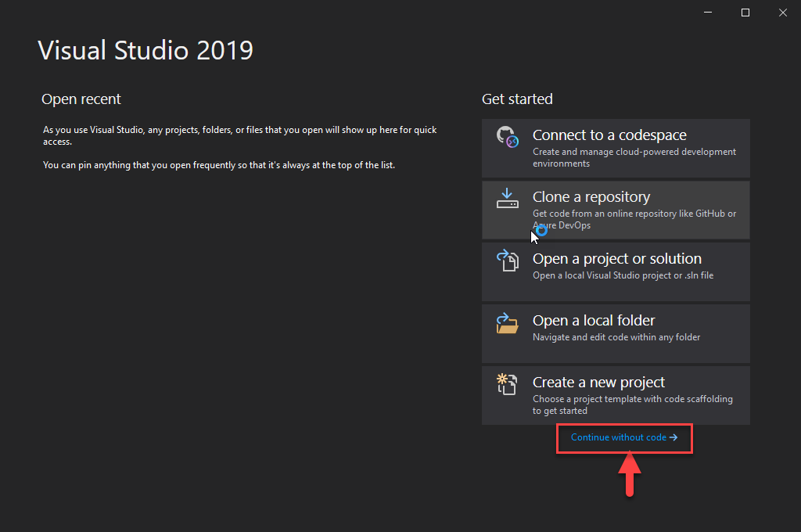Click the Connect to a codespace icon
801x532 pixels.
tap(508, 137)
